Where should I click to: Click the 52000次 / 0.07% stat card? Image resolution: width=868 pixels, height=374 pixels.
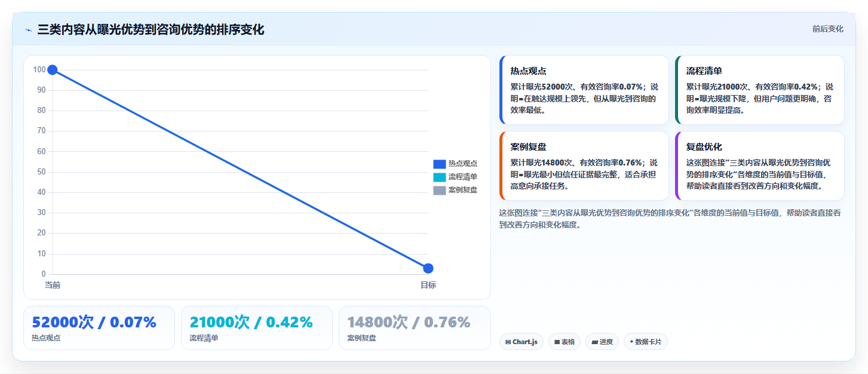99,328
